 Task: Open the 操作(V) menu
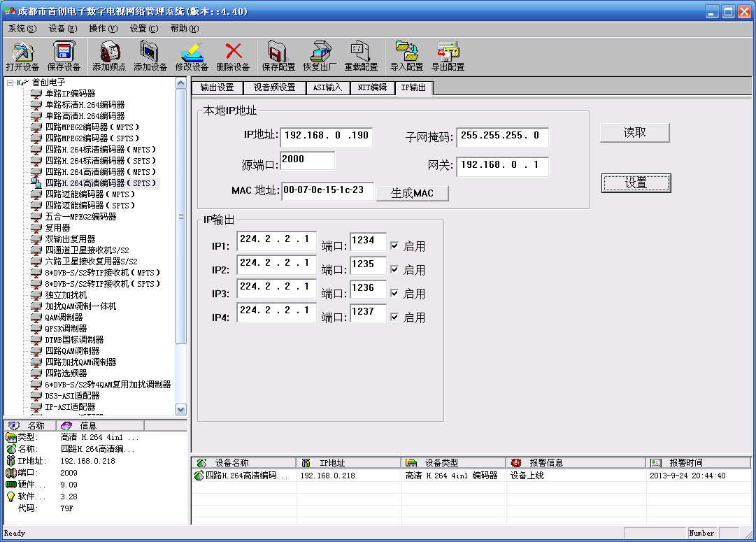click(104, 29)
